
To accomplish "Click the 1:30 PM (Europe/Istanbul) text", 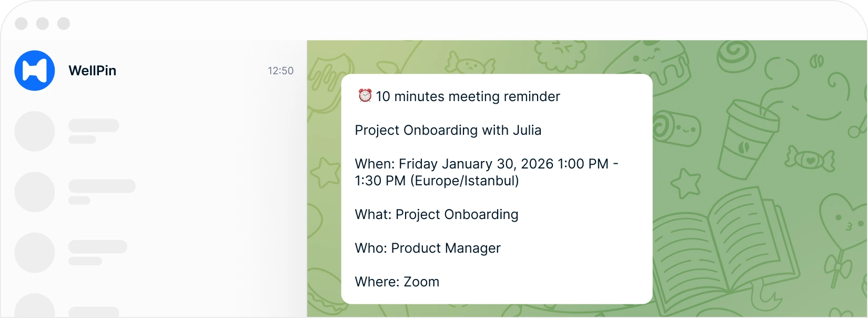I will [x=437, y=181].
